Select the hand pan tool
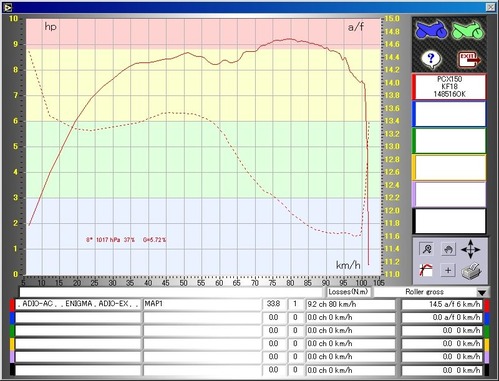The width and height of the screenshot is (499, 381). click(448, 249)
